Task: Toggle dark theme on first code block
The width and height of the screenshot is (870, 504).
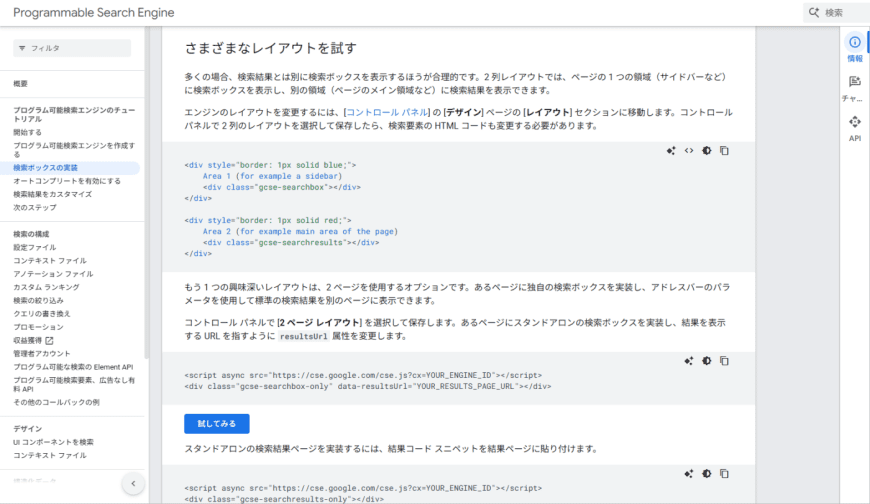Action: click(x=706, y=150)
